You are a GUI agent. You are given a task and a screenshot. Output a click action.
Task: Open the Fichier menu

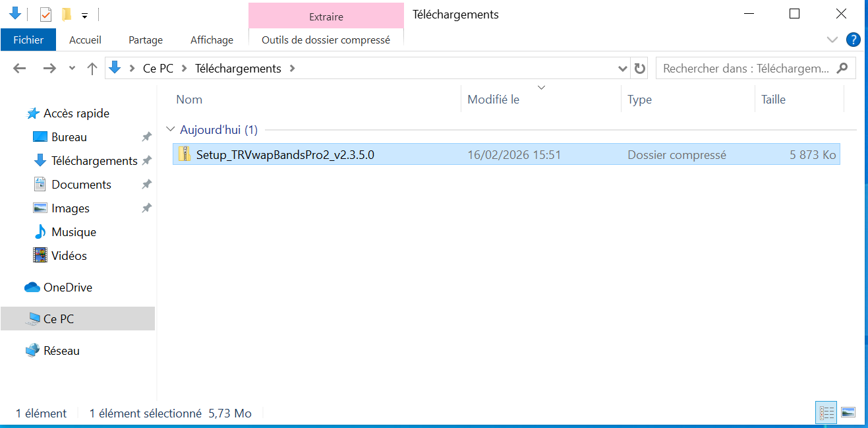point(28,40)
